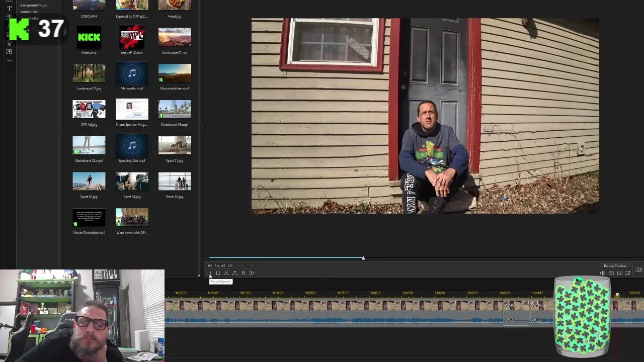Click the preview timecode field

(x=220, y=265)
